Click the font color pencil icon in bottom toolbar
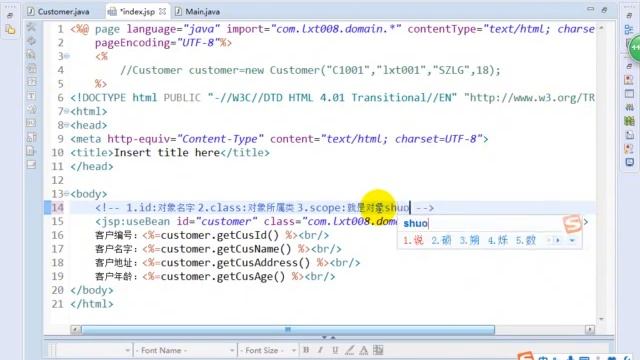 click(x=349, y=350)
